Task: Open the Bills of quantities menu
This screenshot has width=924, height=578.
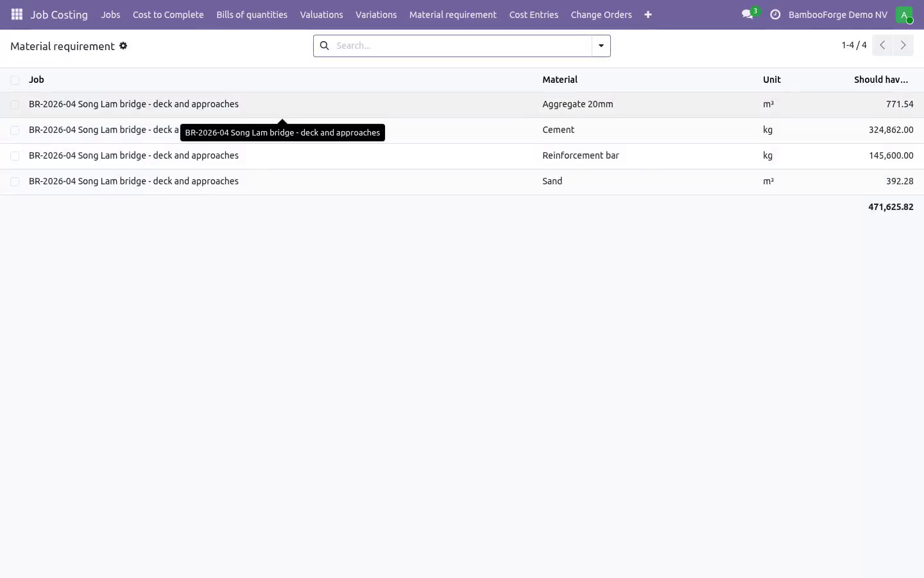Action: pyautogui.click(x=252, y=14)
